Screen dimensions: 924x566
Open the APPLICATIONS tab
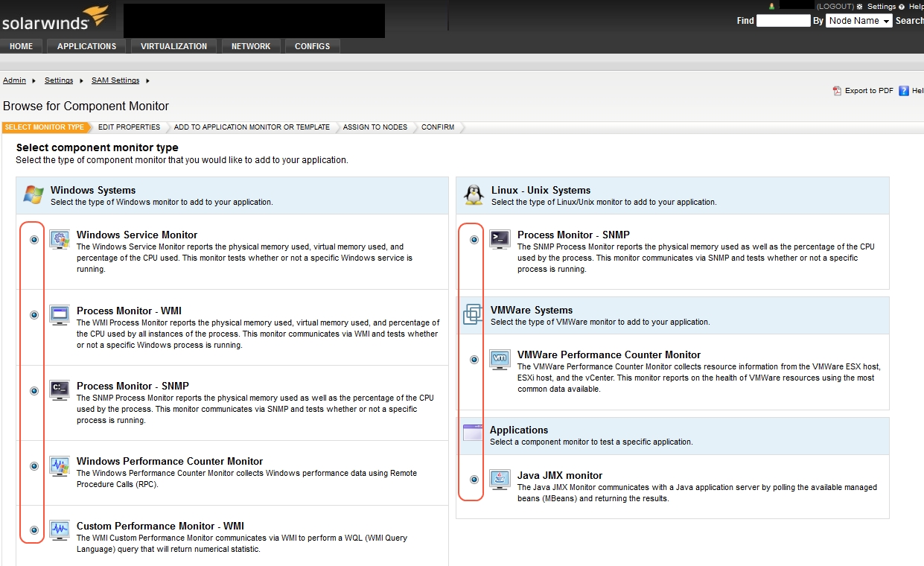pyautogui.click(x=87, y=46)
